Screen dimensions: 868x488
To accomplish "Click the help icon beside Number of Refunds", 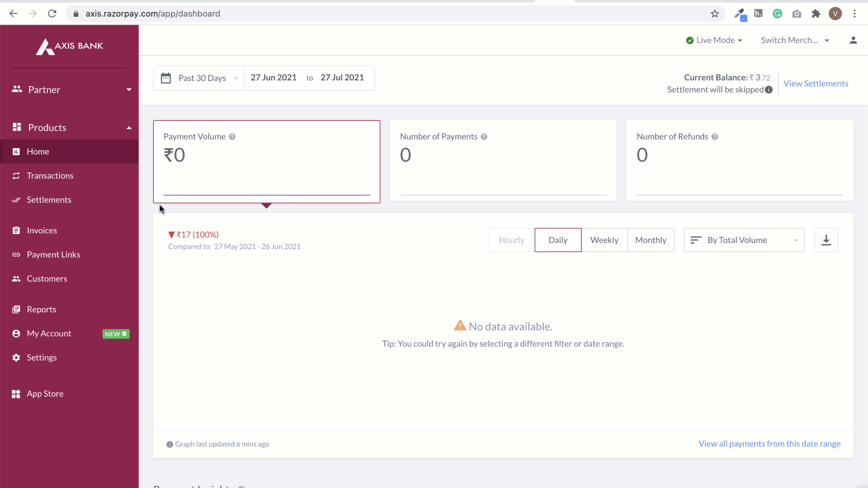I will coord(715,136).
